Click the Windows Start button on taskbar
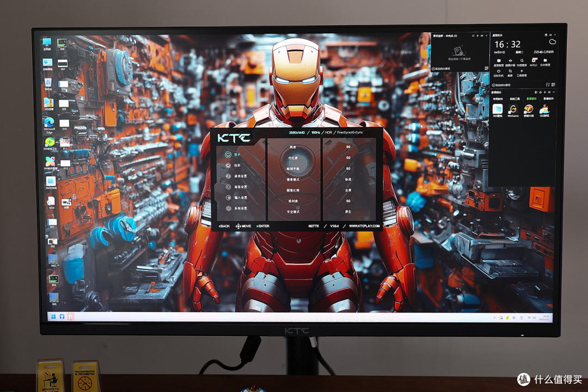The image size is (588, 392). [53, 317]
